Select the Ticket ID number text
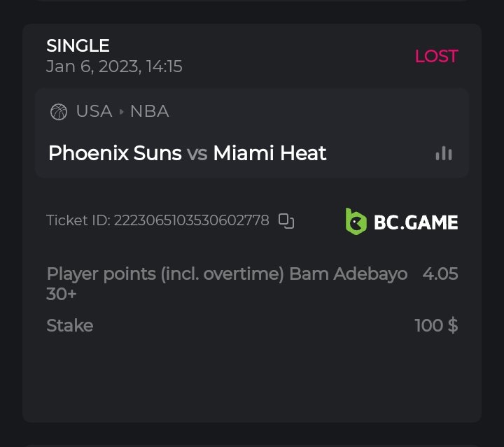 191,221
